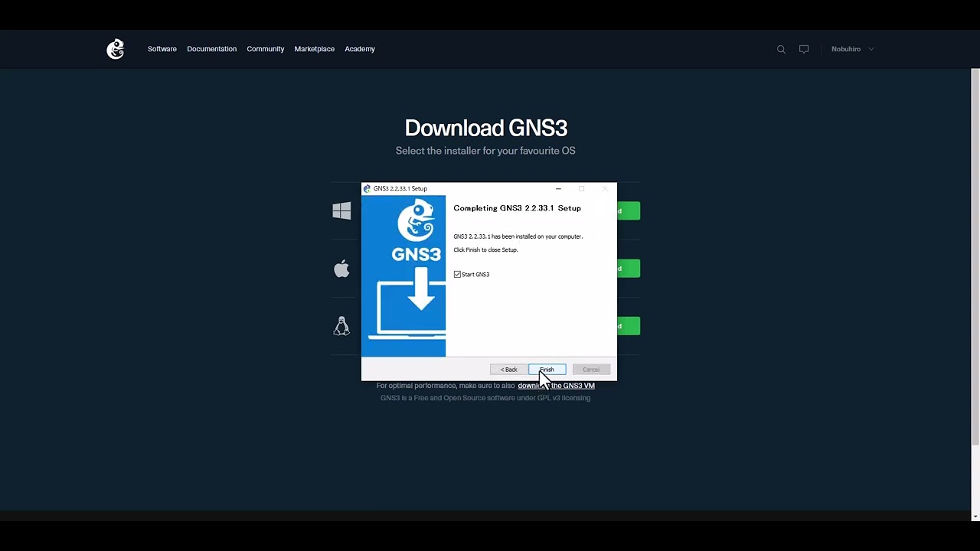This screenshot has width=980, height=551.
Task: Open the download the GNS3 VM link
Action: (x=557, y=386)
